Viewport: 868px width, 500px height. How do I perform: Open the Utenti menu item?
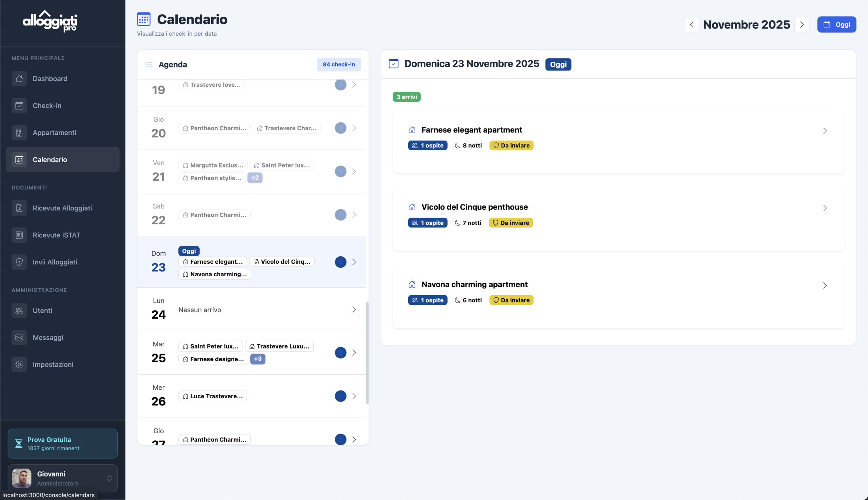coord(42,311)
